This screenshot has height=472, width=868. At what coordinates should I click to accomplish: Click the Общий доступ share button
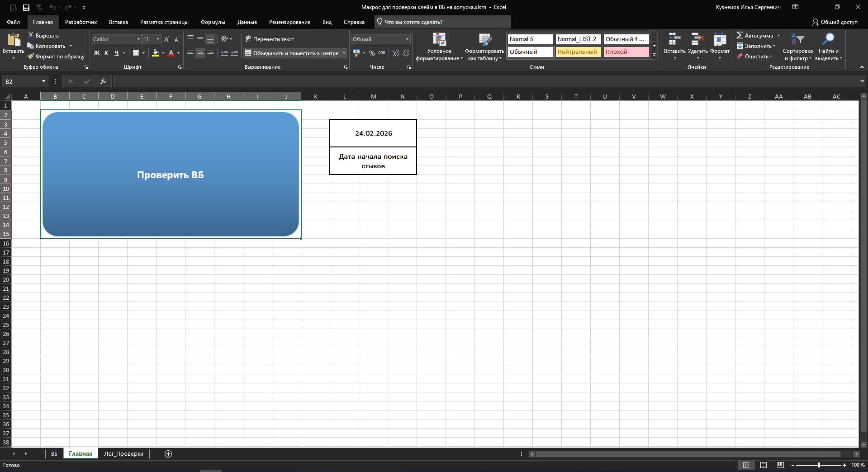(x=835, y=22)
